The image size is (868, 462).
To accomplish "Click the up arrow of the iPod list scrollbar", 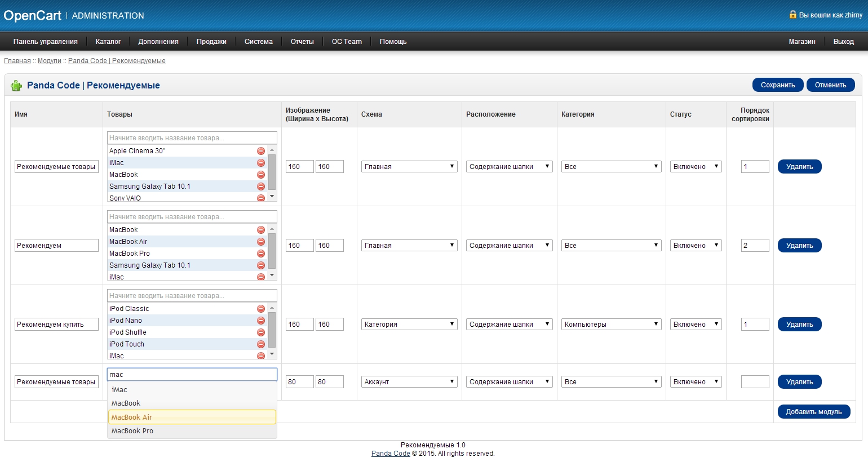I will [272, 308].
